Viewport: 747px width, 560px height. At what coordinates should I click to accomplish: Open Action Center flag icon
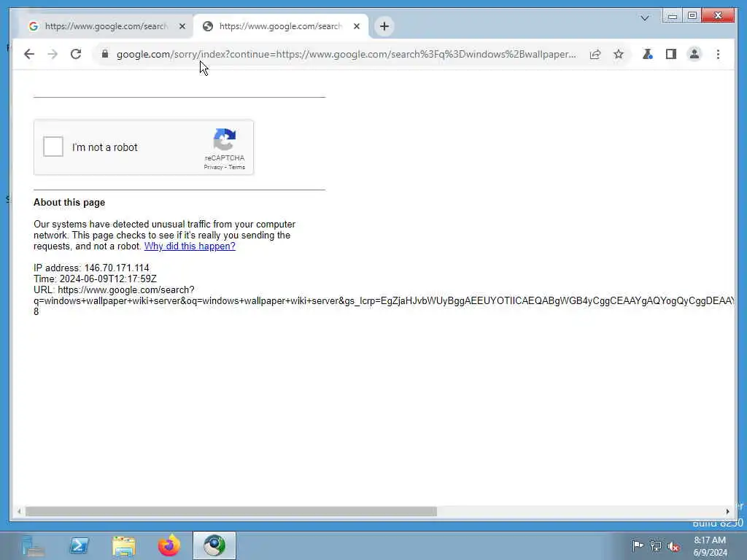638,545
